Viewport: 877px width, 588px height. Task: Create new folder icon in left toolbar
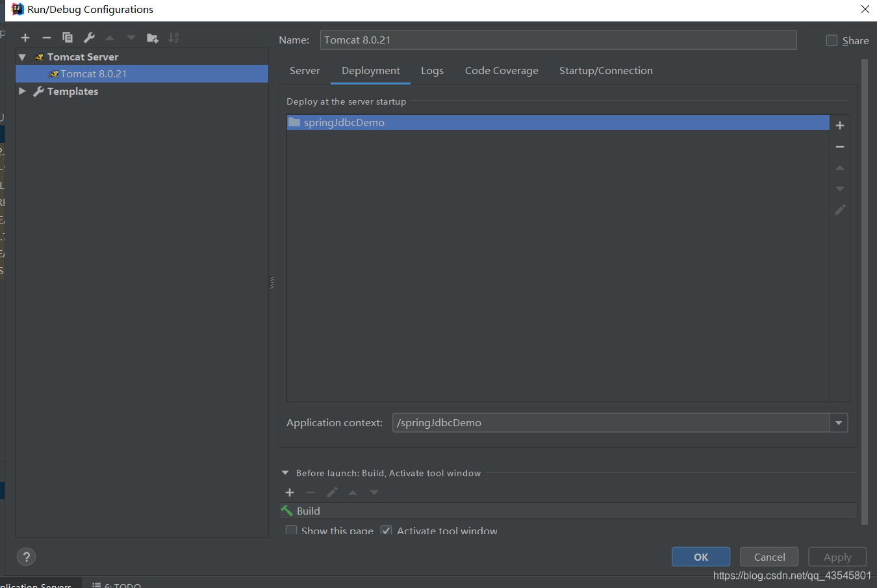(x=153, y=38)
